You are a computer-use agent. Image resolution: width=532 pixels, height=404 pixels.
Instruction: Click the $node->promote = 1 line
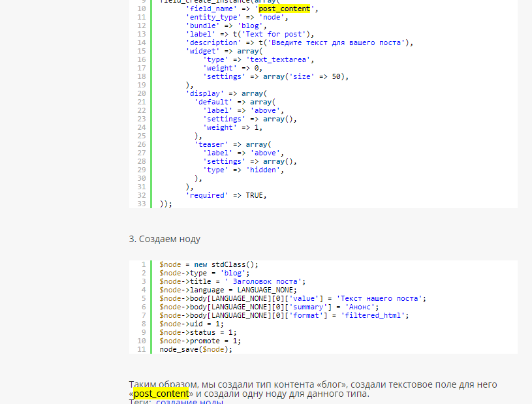200,341
